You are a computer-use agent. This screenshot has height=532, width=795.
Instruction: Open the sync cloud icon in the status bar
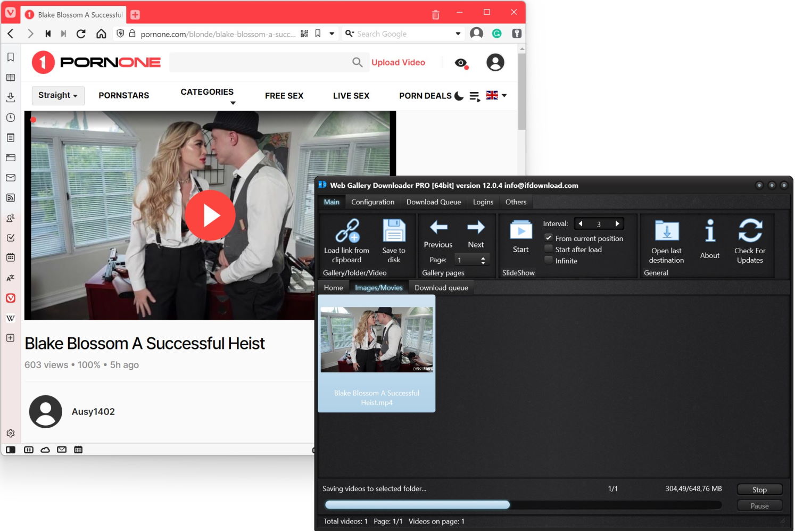[x=45, y=450]
